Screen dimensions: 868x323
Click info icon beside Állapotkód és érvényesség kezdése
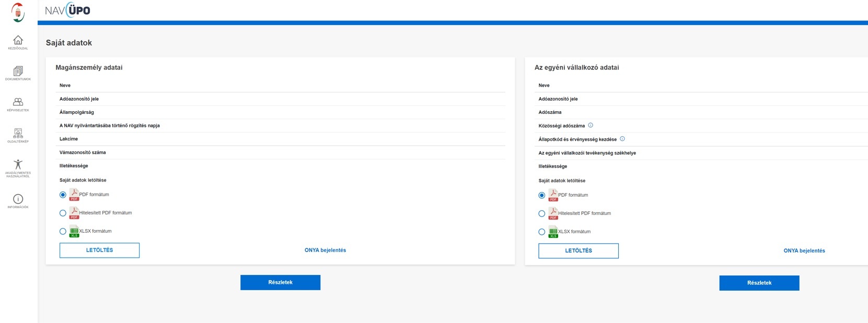point(622,139)
